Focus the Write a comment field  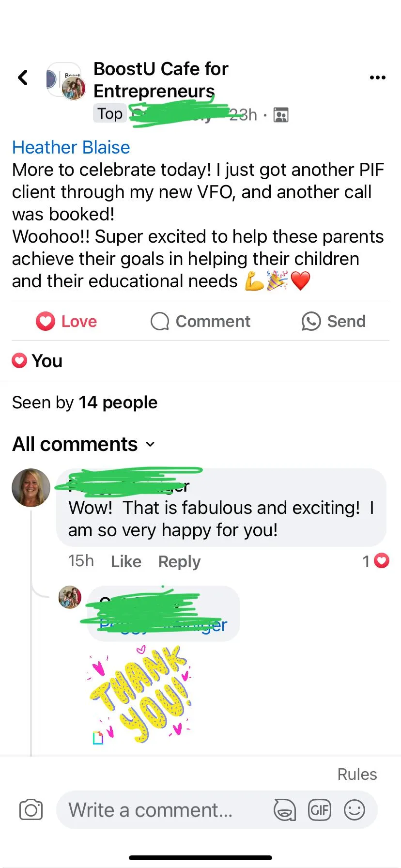click(x=165, y=810)
